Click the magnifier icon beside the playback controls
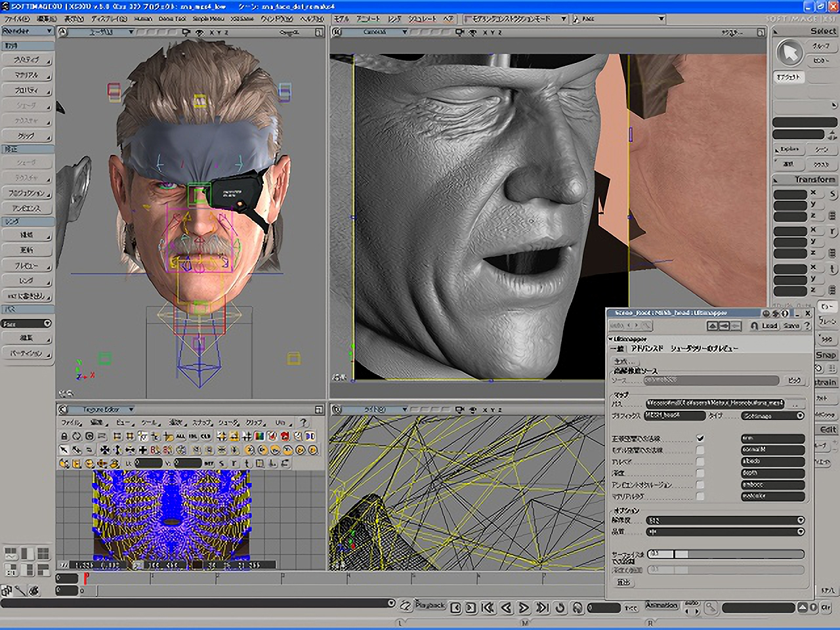 click(712, 608)
